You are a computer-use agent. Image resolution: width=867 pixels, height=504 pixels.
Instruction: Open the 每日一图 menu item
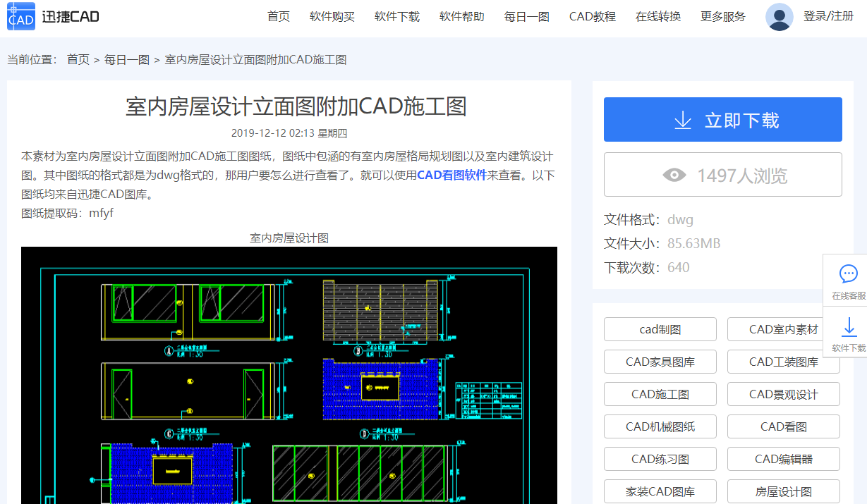coord(526,16)
